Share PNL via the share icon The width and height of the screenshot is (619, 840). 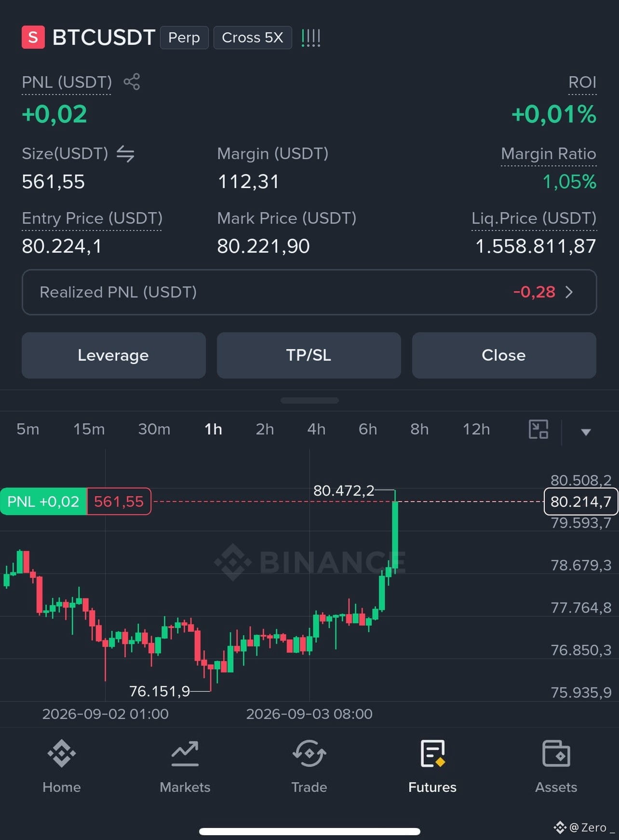pos(132,81)
